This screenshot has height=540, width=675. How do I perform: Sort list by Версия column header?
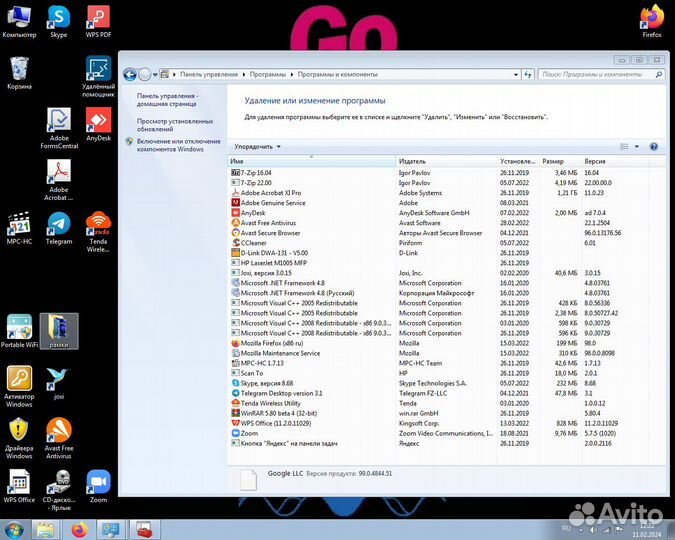coord(615,161)
